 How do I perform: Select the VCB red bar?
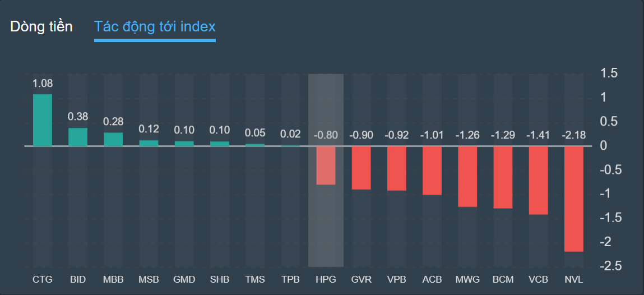pos(538,180)
